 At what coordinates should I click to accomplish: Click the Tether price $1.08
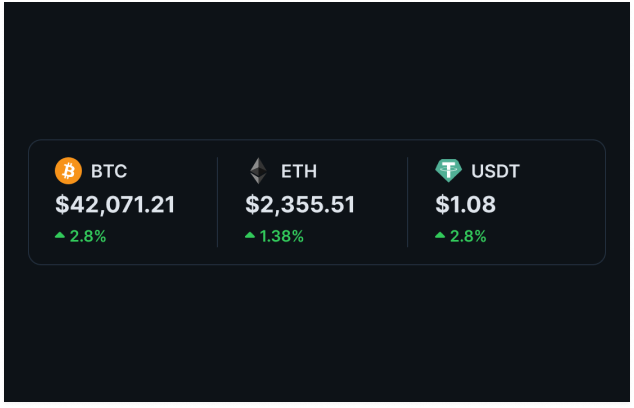[468, 205]
